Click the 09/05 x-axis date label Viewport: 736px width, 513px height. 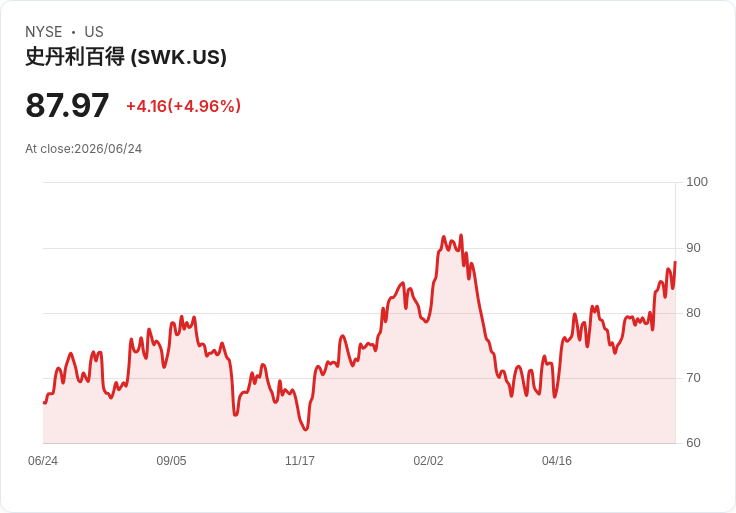tap(171, 461)
